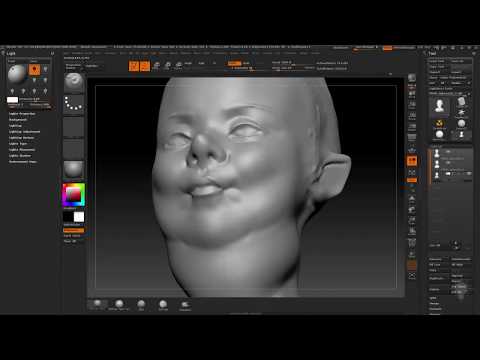Open the current brush thumbnail
This screenshot has width=480, height=360.
click(74, 83)
